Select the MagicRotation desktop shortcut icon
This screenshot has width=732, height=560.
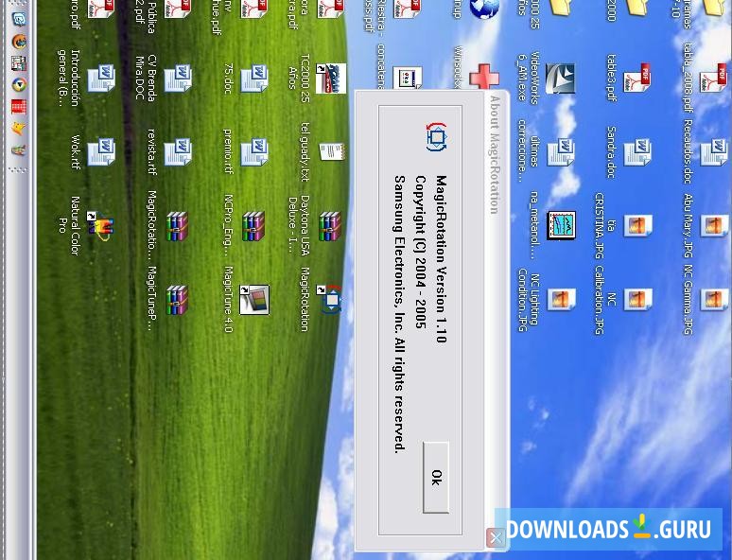click(329, 299)
